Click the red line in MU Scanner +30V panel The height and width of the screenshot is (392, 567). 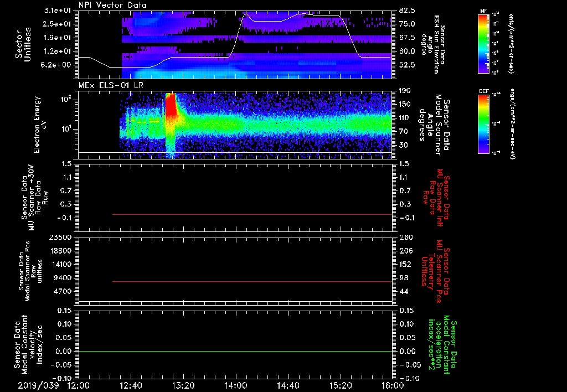click(252, 214)
